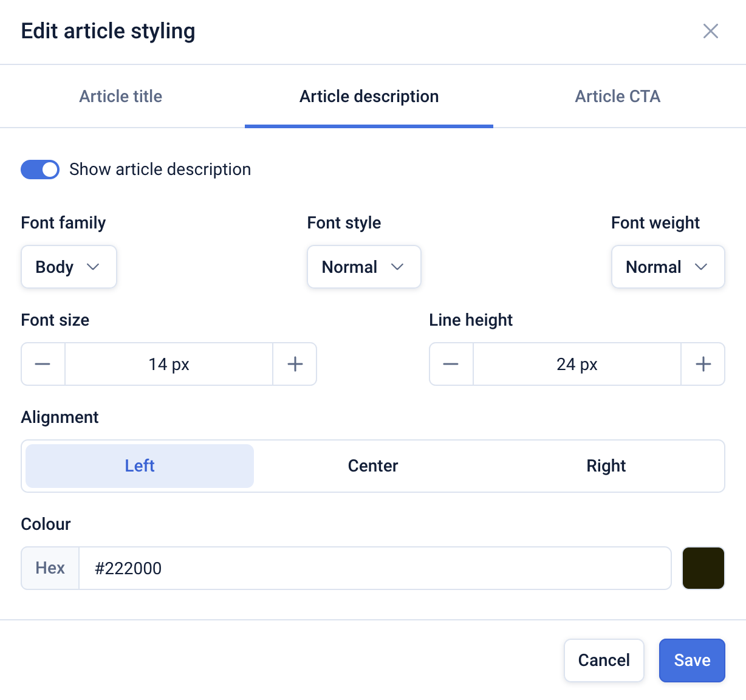The width and height of the screenshot is (746, 700).
Task: Decrease line height with minus icon
Action: pos(451,364)
